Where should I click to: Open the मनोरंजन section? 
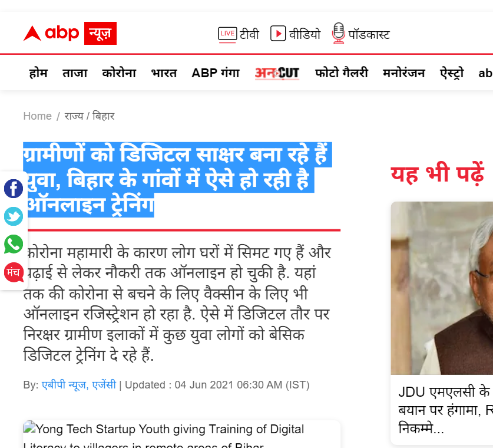click(403, 73)
